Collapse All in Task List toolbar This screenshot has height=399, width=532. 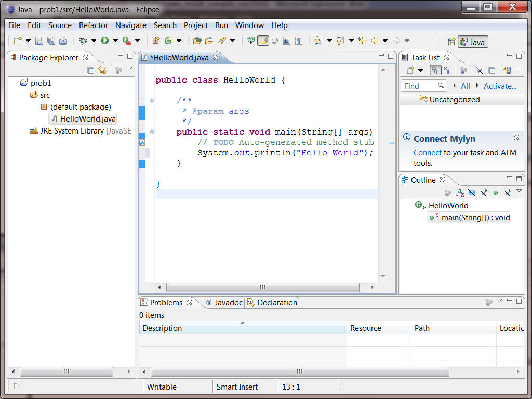[x=491, y=71]
